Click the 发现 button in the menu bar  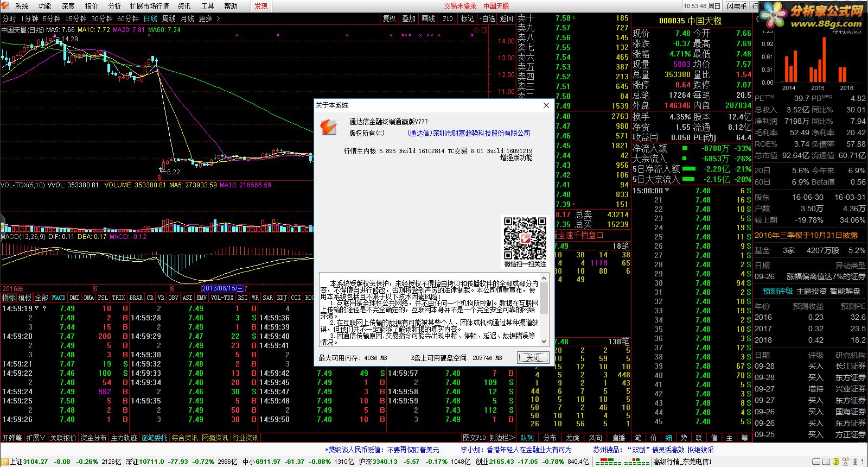pos(261,6)
